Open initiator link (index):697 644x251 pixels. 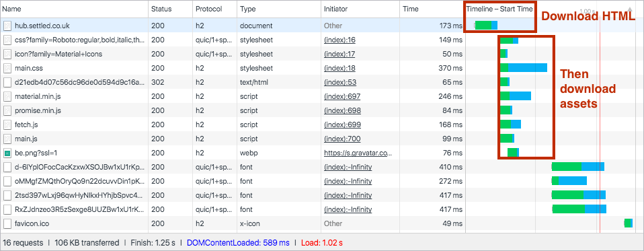(342, 96)
